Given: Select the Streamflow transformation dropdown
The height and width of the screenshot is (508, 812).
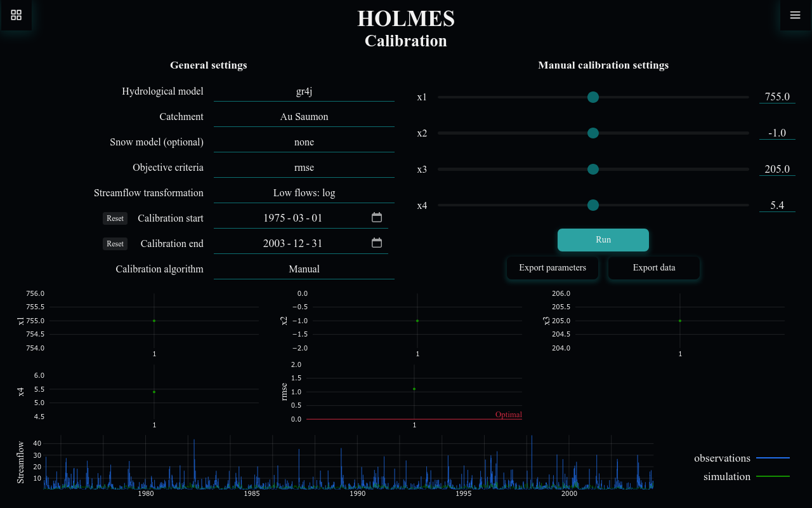Looking at the screenshot, I should 304,193.
